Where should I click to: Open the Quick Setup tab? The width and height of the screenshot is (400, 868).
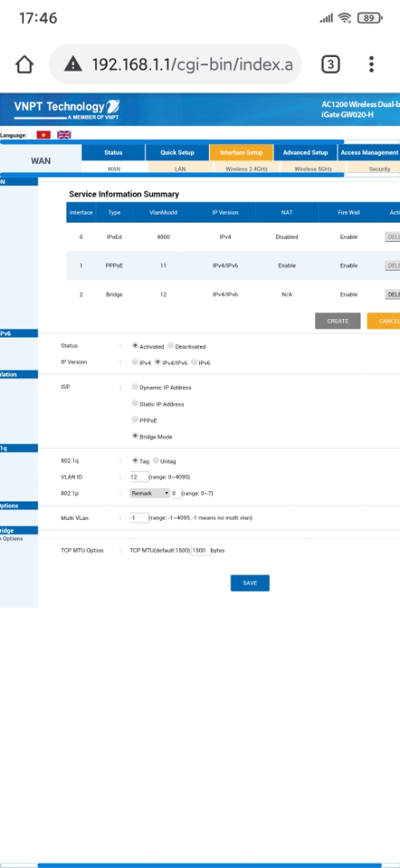[177, 152]
